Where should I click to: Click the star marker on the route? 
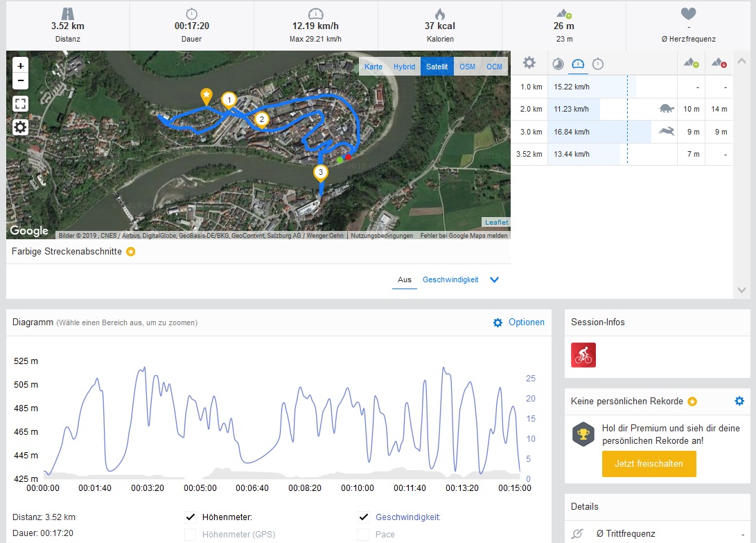coord(206,96)
